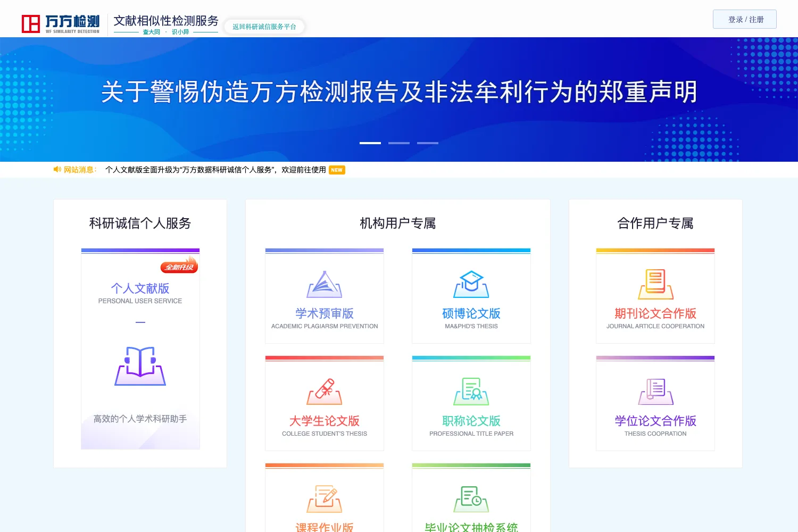Open the 个人文献版 title link
Screen dimensions: 798x532
(x=140, y=288)
